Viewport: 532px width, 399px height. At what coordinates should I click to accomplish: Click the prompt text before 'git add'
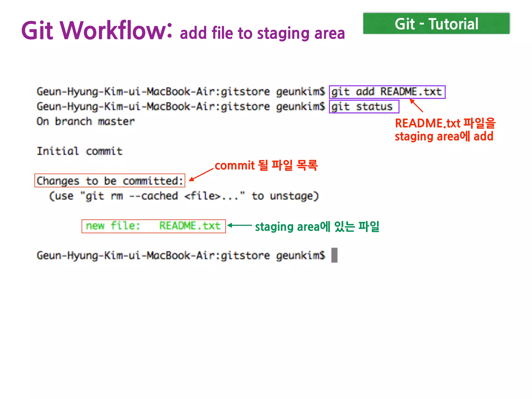click(x=181, y=92)
